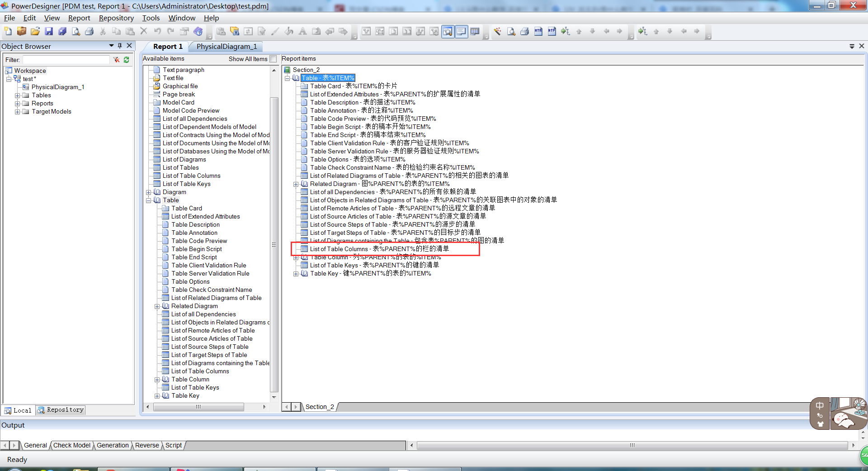Click the refresh filter icon in Object Browser
The height and width of the screenshot is (471, 868).
pos(127,60)
